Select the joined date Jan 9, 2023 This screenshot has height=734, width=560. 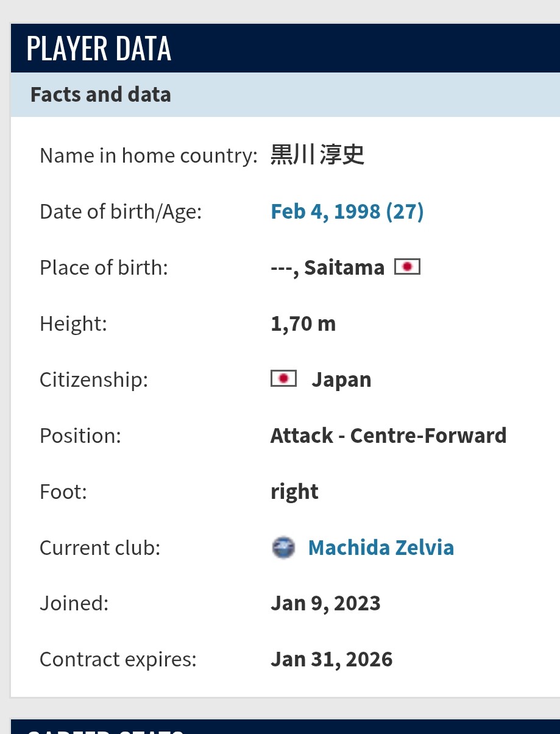[325, 604]
